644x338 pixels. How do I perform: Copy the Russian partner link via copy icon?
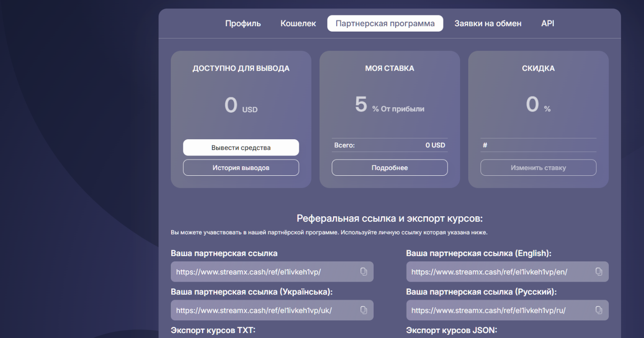click(598, 310)
